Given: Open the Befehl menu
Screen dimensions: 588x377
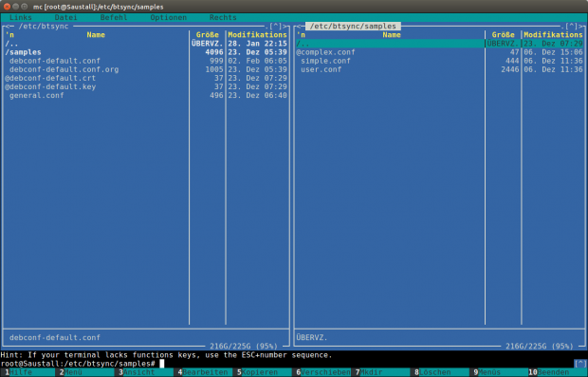Looking at the screenshot, I should [x=114, y=17].
